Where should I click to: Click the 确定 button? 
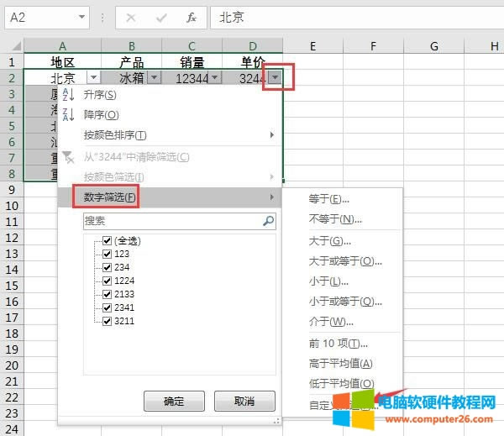175,401
